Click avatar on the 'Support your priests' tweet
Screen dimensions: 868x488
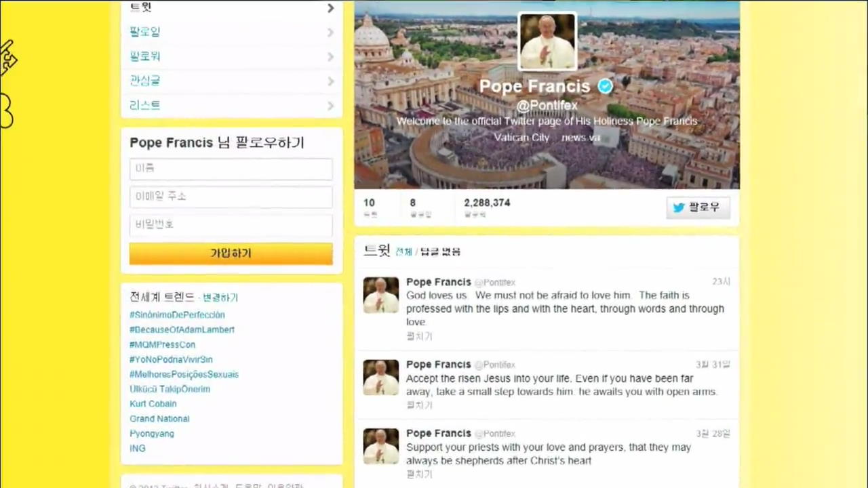coord(381,446)
